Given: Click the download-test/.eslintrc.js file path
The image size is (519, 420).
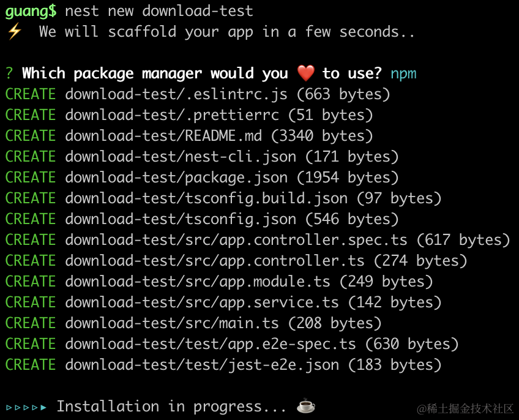Looking at the screenshot, I should [176, 94].
